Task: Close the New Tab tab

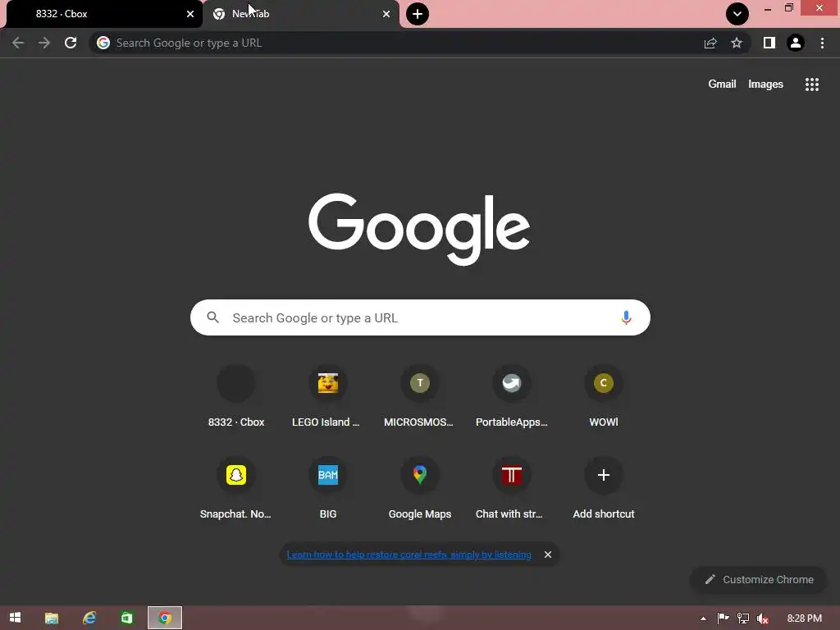Action: [386, 14]
